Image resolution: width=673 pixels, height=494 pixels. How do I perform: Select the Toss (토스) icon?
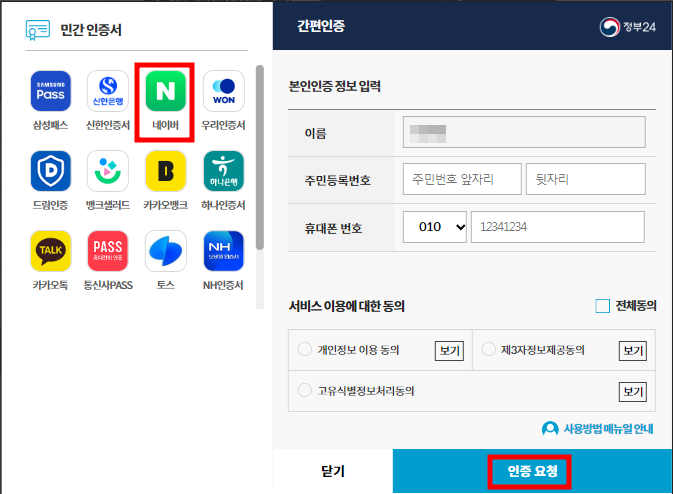165,251
